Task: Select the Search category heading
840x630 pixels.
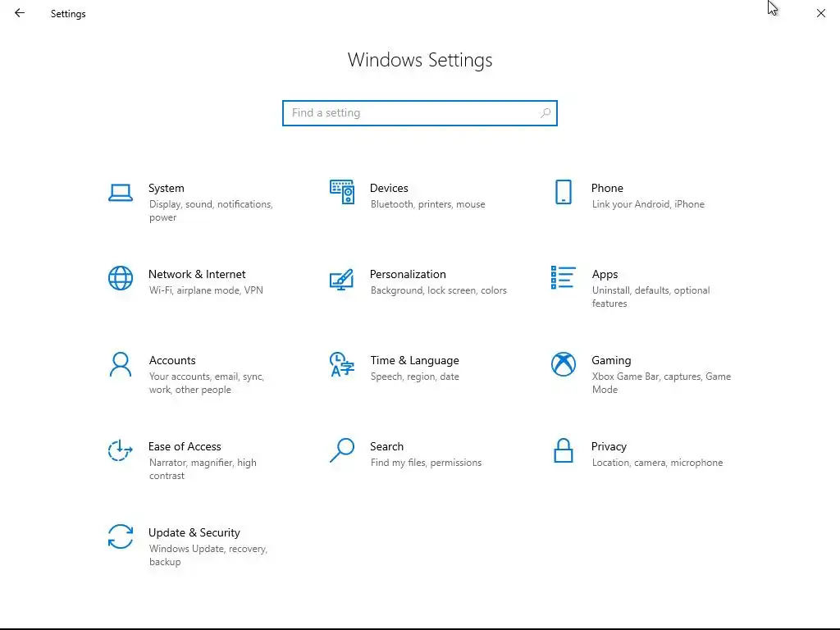Action: pyautogui.click(x=387, y=446)
